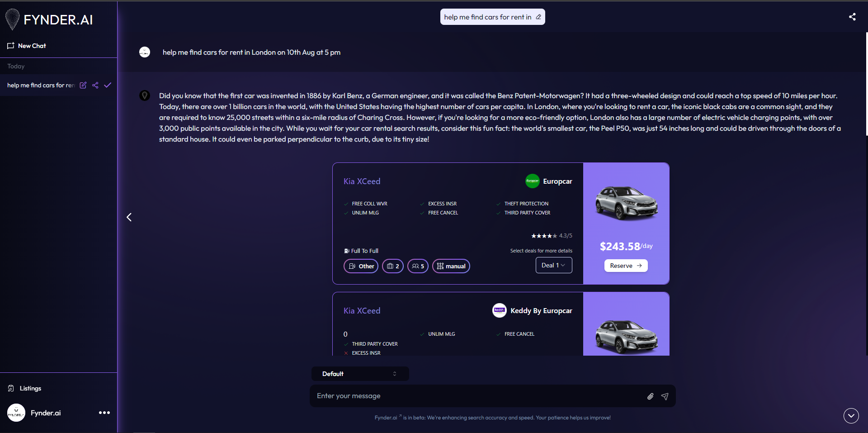Focus the 'Enter your message' field
The width and height of the screenshot is (868, 433).
click(x=479, y=396)
